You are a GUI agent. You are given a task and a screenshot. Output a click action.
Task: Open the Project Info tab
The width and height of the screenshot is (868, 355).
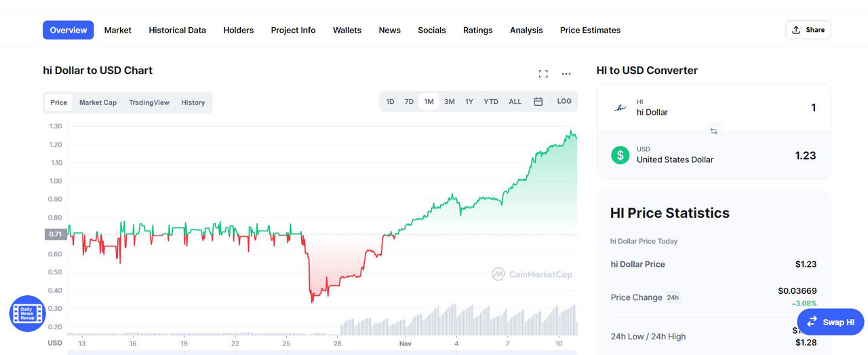coord(293,30)
